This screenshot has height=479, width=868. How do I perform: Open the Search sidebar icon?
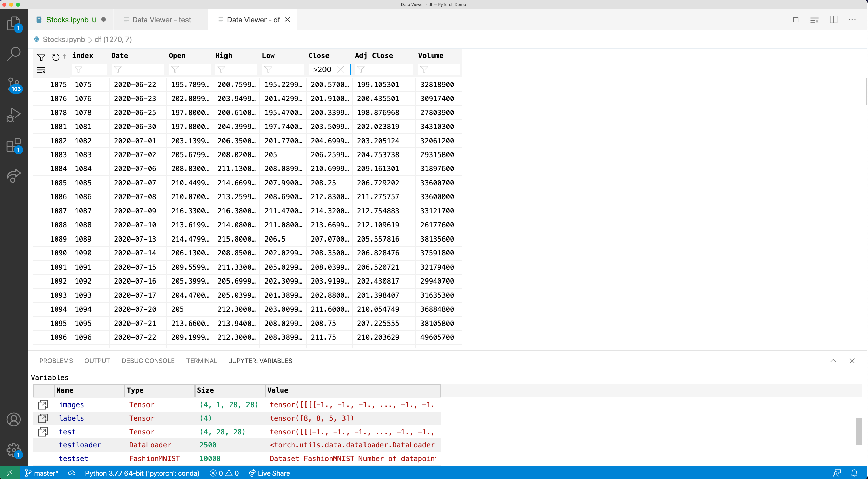(14, 54)
